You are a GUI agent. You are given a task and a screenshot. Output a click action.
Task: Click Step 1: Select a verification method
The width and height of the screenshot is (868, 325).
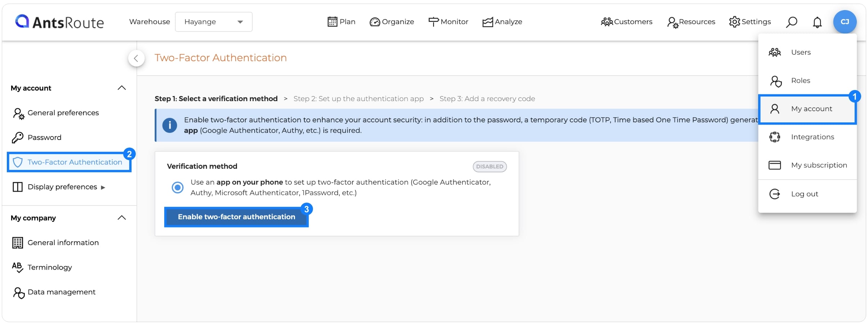[216, 99]
